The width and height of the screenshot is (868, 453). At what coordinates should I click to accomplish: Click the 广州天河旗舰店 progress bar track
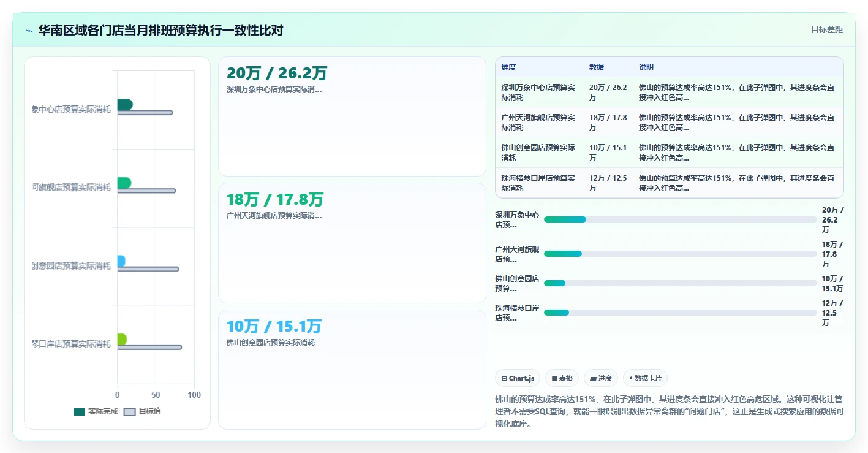tap(681, 254)
